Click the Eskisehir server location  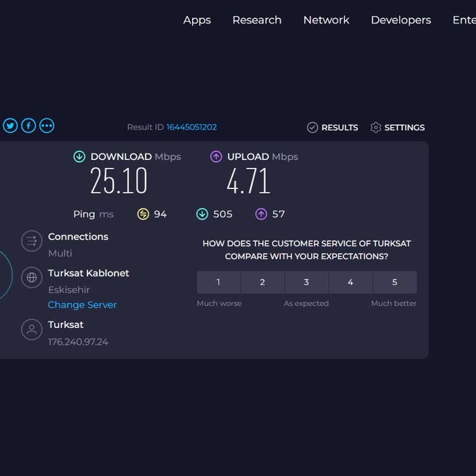click(x=69, y=289)
